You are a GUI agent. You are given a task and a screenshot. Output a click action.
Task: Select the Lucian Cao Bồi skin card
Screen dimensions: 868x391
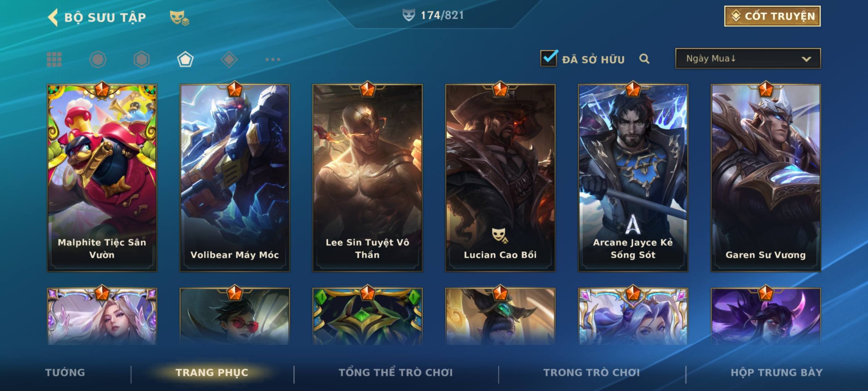tap(500, 178)
